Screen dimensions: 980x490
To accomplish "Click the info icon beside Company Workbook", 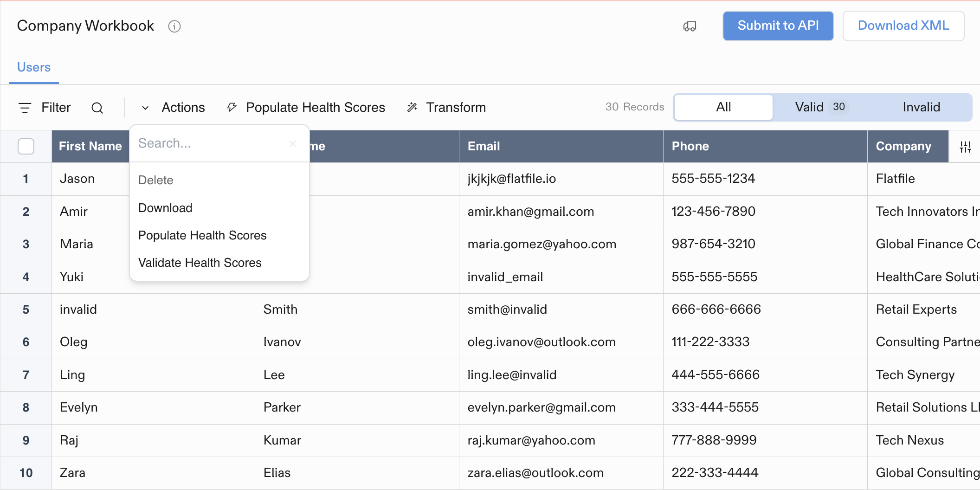I will coord(174,26).
